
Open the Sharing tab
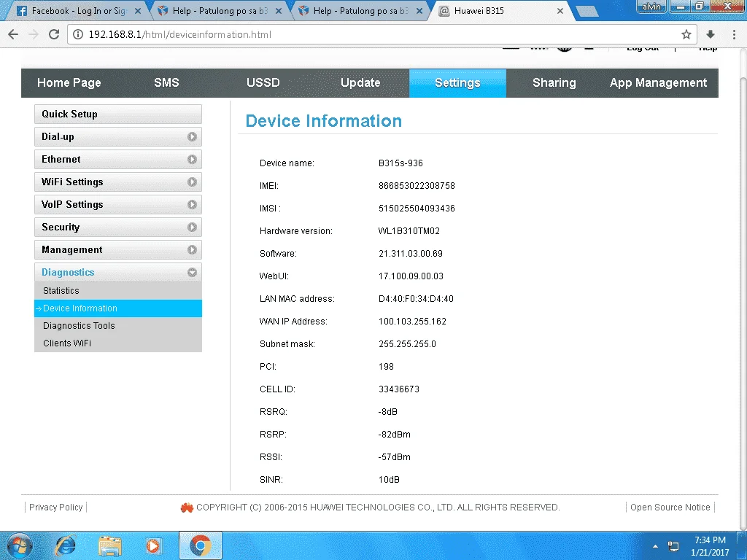click(x=554, y=83)
